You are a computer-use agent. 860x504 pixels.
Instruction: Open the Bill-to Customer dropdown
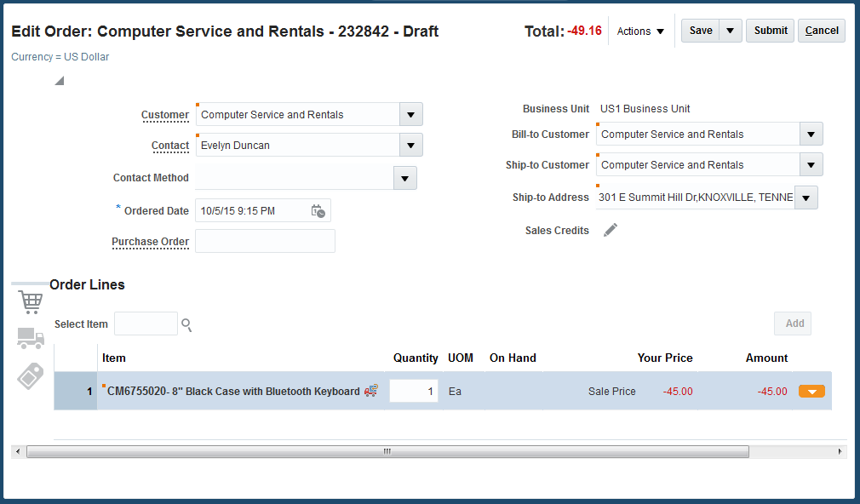click(x=810, y=134)
